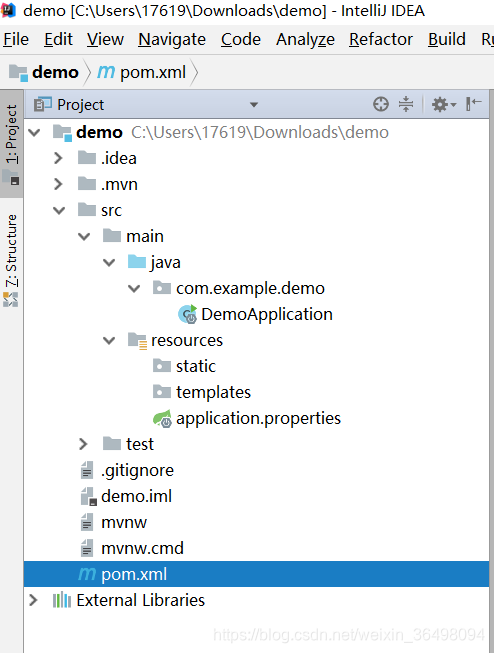This screenshot has width=494, height=653.
Task: Expand the .mvn folder
Action: (58, 184)
